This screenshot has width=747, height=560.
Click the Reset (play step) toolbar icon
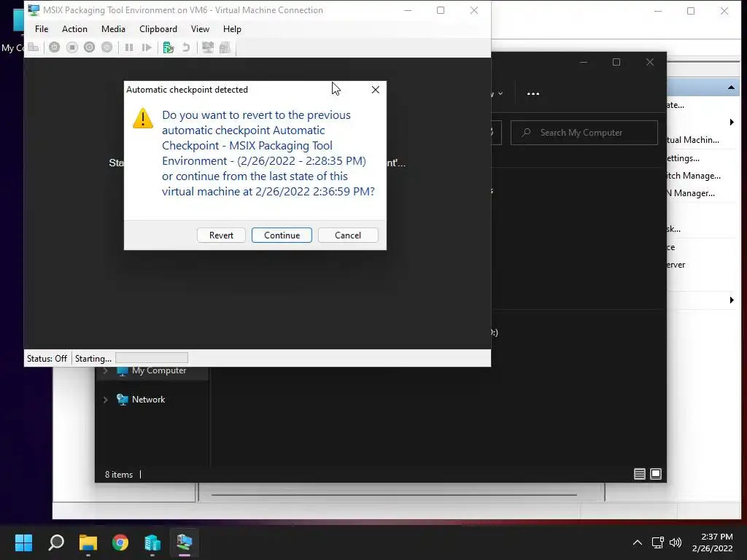(x=147, y=47)
